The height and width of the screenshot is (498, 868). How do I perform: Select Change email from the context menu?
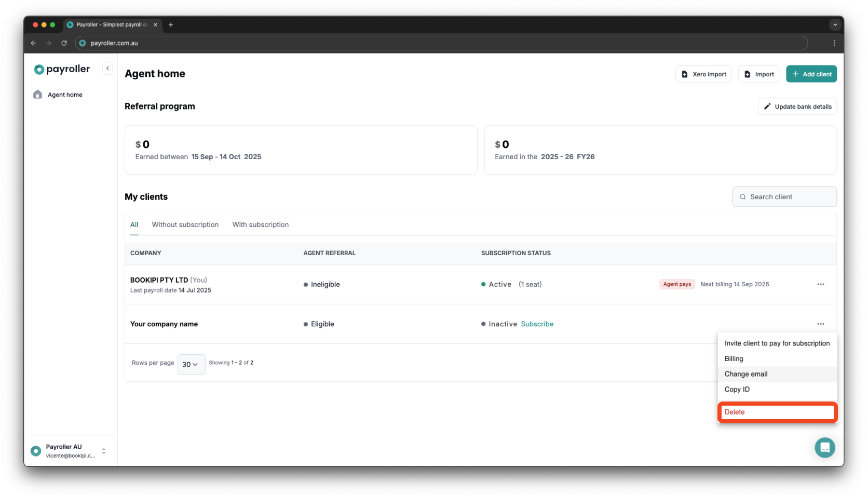777,374
